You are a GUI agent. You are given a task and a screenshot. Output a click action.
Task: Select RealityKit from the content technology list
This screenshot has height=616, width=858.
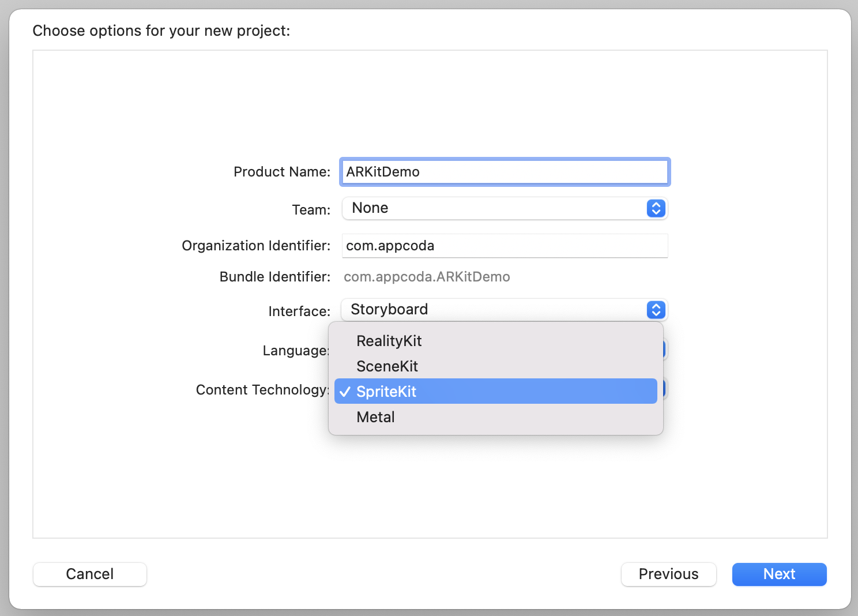(x=389, y=341)
